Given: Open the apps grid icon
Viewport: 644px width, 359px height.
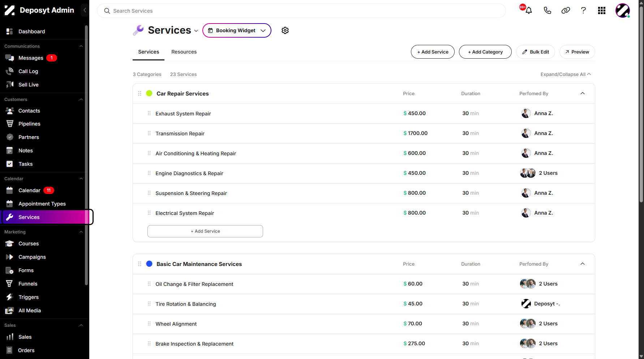Looking at the screenshot, I should coord(602,10).
